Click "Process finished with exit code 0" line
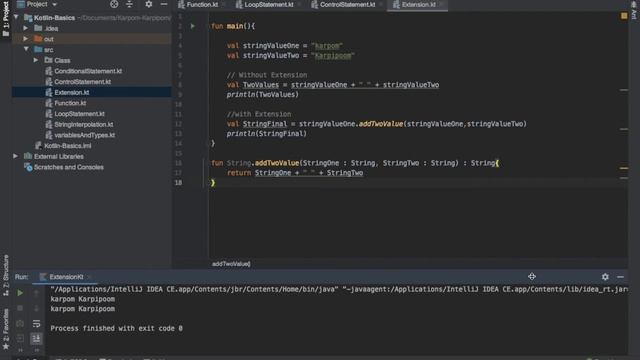The height and width of the screenshot is (360, 640). (x=116, y=328)
